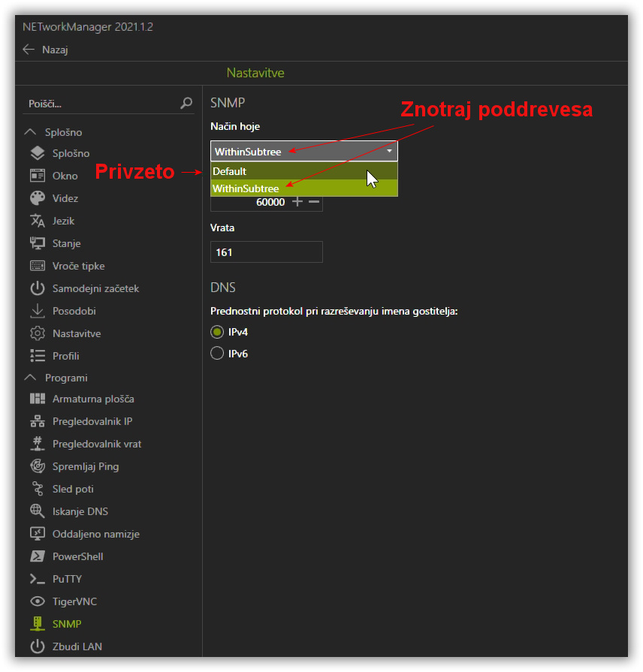Open the Armaturna plošča label
Image resolution: width=643 pixels, height=672 pixels.
93,399
